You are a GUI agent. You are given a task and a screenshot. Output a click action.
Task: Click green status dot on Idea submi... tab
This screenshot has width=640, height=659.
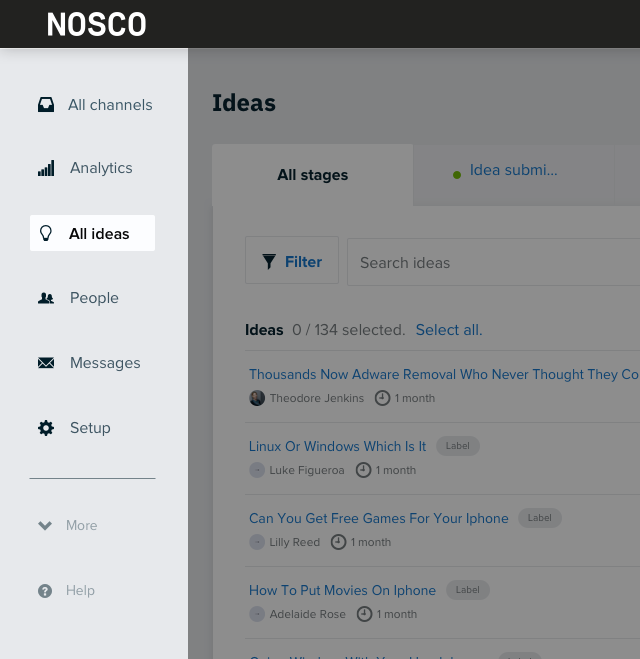[457, 175]
